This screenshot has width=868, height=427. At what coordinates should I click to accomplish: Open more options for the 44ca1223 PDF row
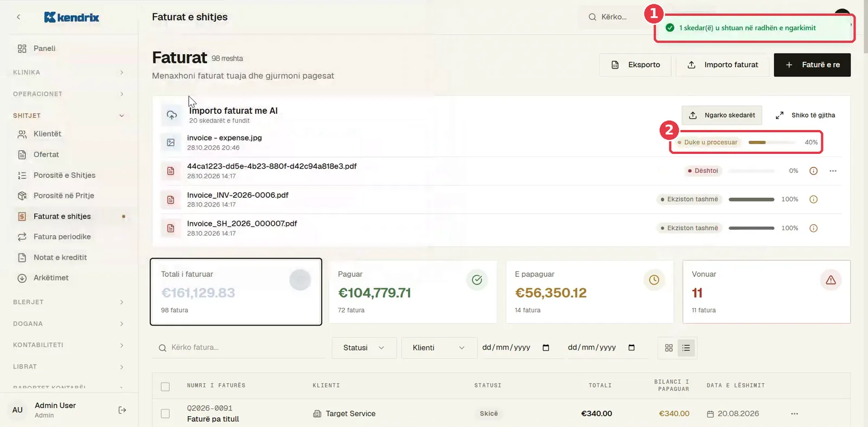pyautogui.click(x=833, y=171)
